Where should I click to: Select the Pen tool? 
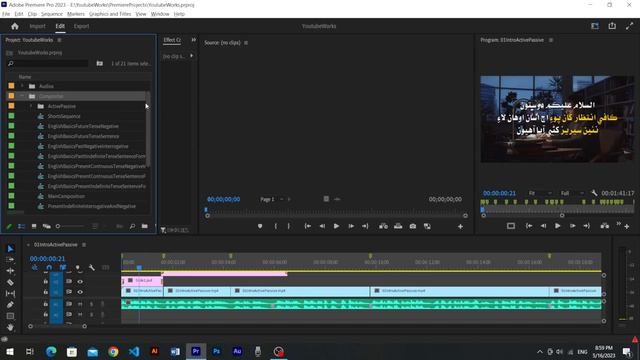coord(11,304)
